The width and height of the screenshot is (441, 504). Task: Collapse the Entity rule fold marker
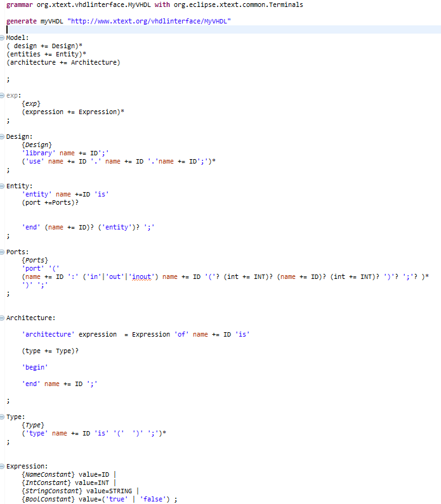click(2, 186)
